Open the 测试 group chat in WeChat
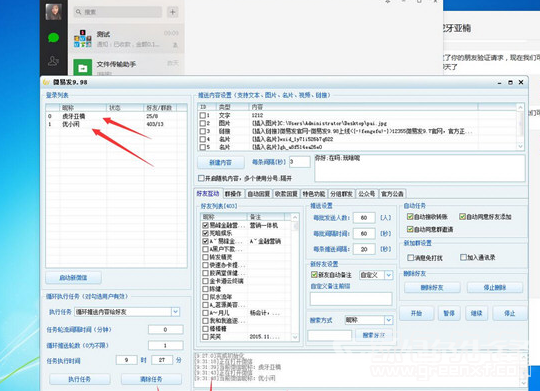 click(x=126, y=38)
